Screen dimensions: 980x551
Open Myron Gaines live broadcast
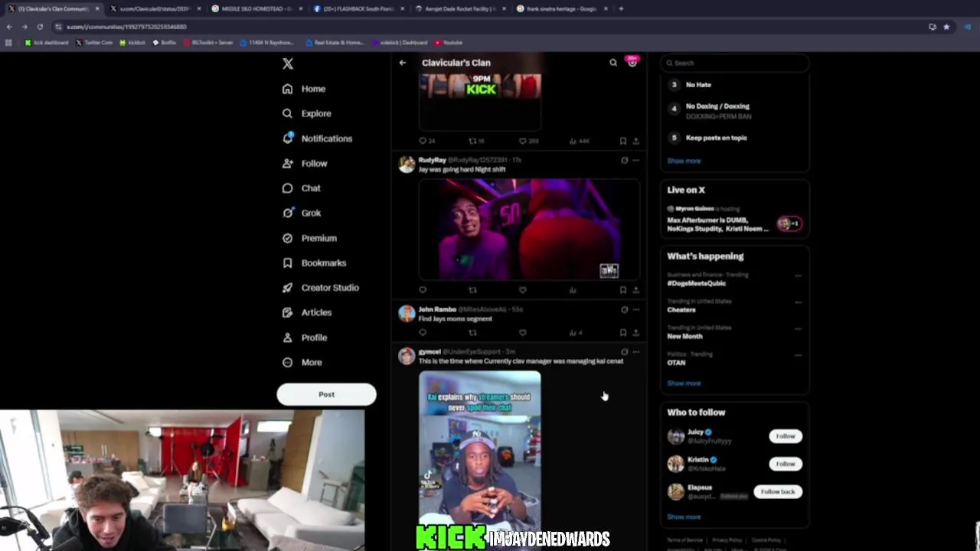tap(734, 219)
